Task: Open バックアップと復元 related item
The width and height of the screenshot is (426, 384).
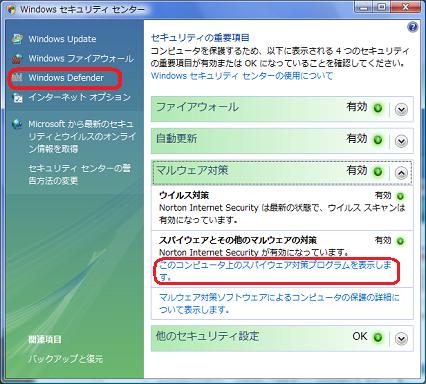Action: [65, 359]
